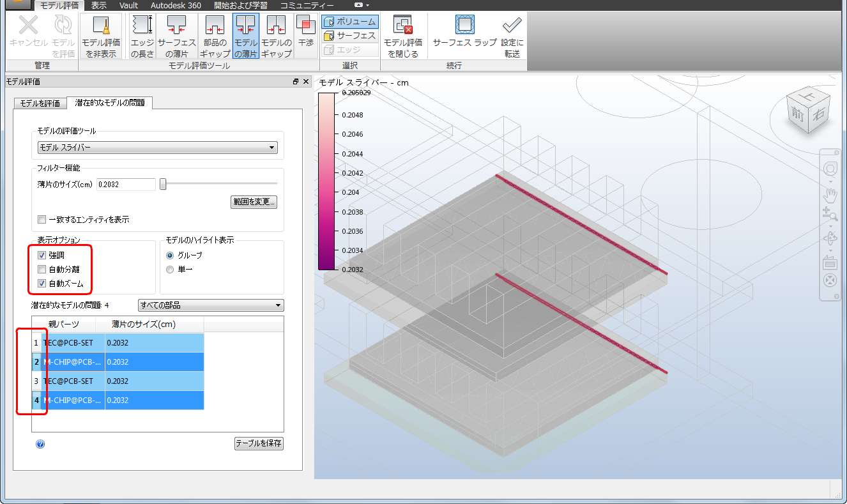847x504 pixels.
Task: Open the small dropdown after コミュニティー tab
Action: click(362, 5)
